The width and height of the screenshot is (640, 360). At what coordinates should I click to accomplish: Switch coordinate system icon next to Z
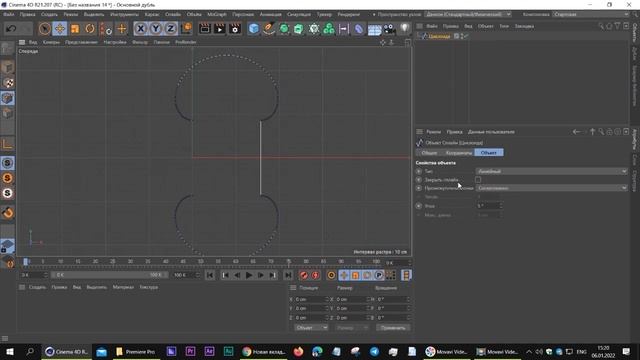[x=186, y=29]
